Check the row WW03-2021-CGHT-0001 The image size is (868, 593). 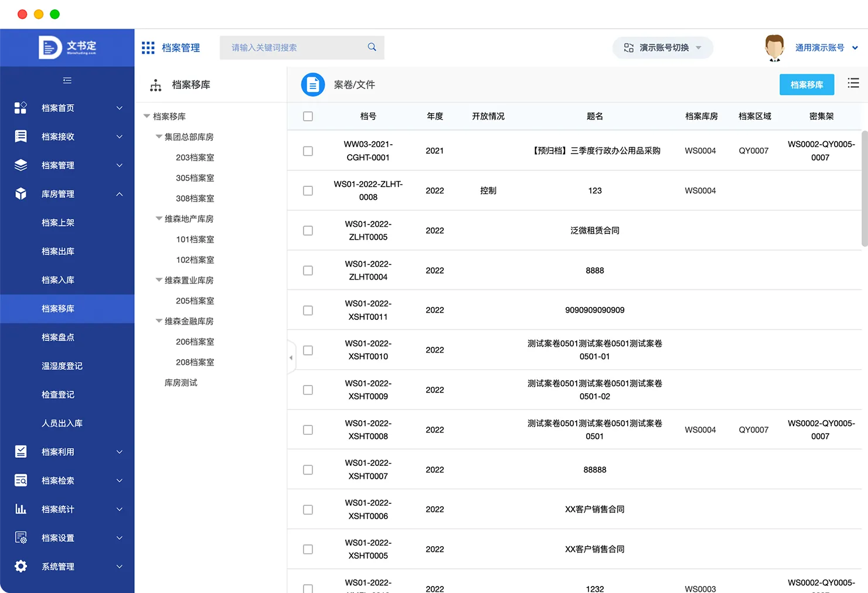tap(308, 151)
